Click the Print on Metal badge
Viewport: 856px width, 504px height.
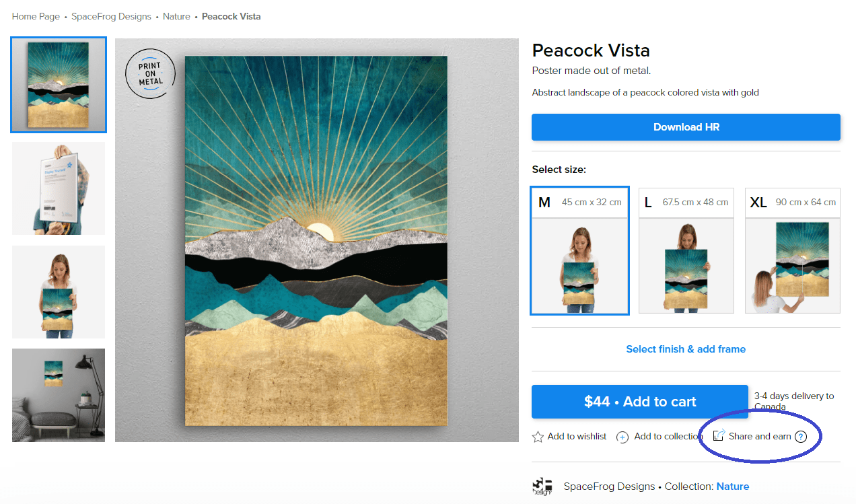coord(151,74)
